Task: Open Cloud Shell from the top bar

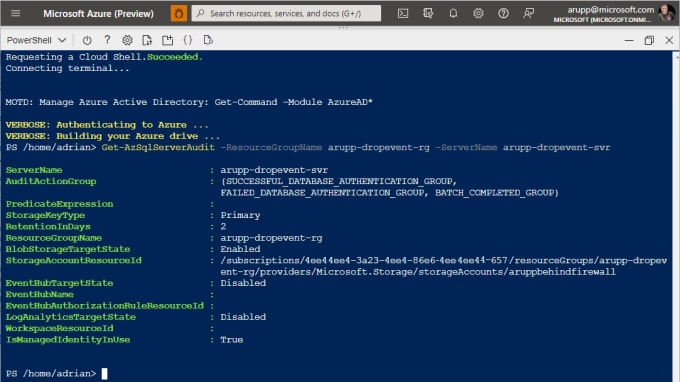Action: pos(403,13)
